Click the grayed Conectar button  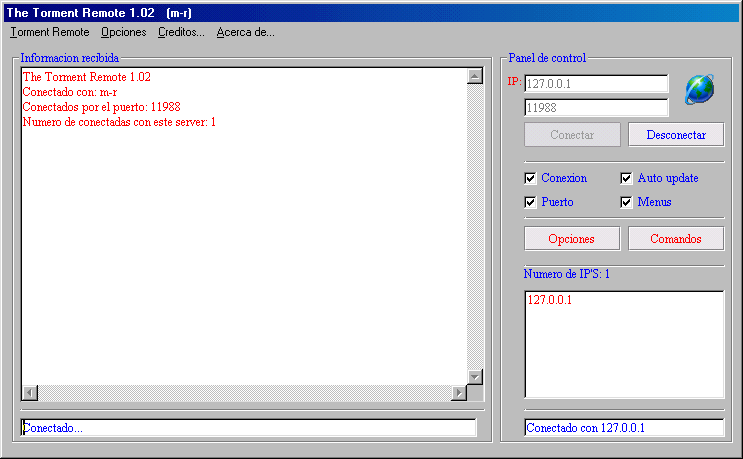pos(572,135)
